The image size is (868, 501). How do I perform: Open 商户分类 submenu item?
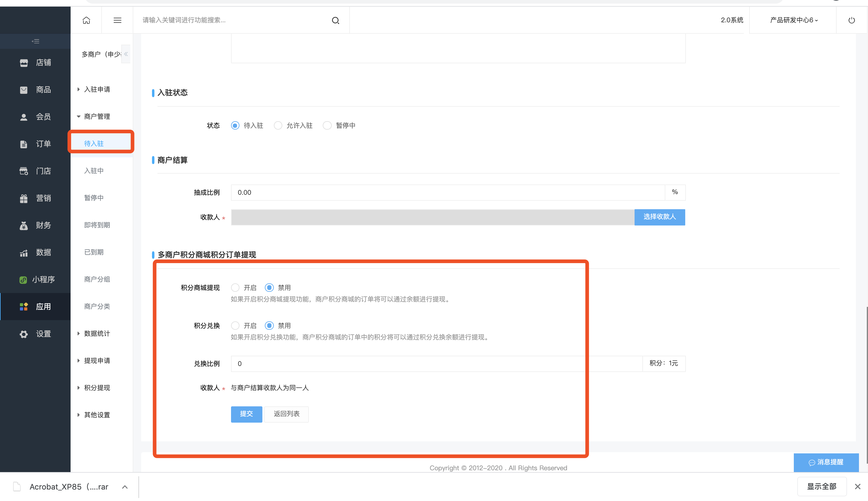click(97, 306)
